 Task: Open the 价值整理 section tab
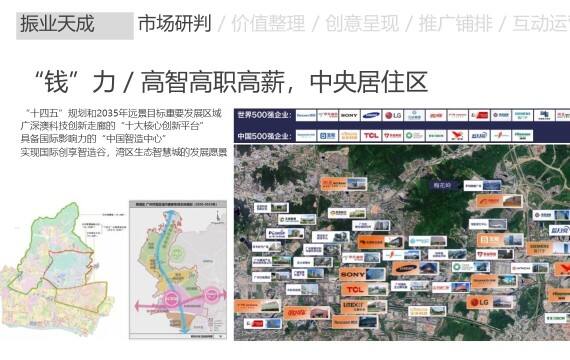268,24
